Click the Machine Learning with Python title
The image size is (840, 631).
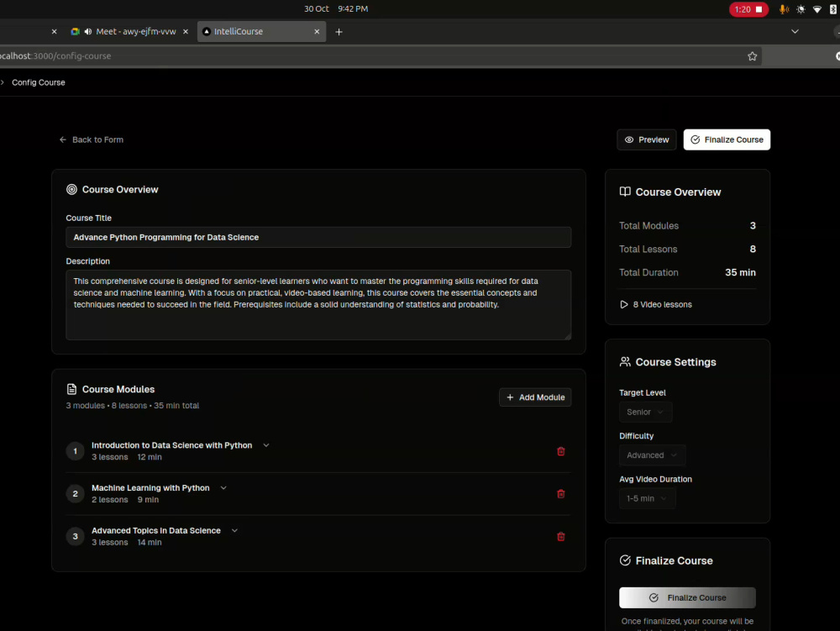tap(150, 488)
